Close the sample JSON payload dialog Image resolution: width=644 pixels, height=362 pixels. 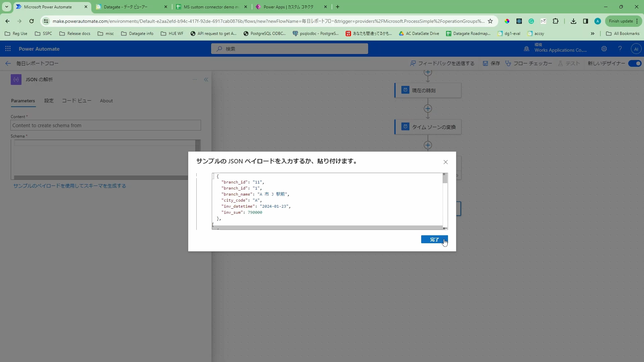pos(446,162)
